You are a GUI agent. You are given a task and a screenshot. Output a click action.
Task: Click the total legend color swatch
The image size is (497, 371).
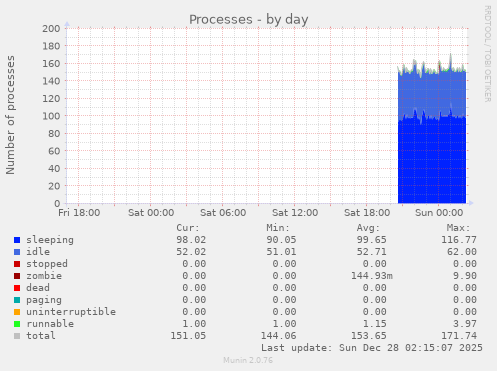(17, 336)
